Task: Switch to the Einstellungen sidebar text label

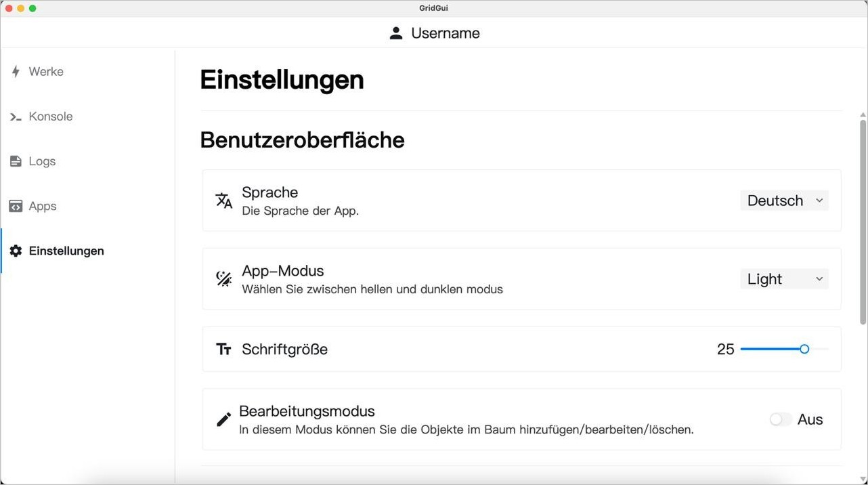Action: tap(66, 251)
